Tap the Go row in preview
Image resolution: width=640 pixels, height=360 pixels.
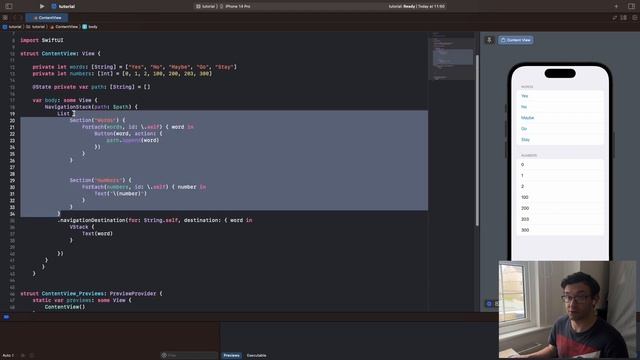point(560,129)
